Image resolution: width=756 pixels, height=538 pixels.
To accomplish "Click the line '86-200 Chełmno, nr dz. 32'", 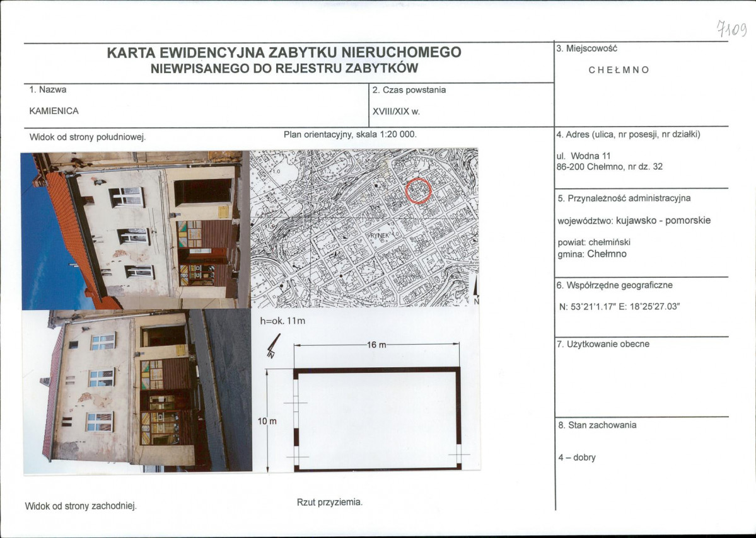I will tap(610, 167).
